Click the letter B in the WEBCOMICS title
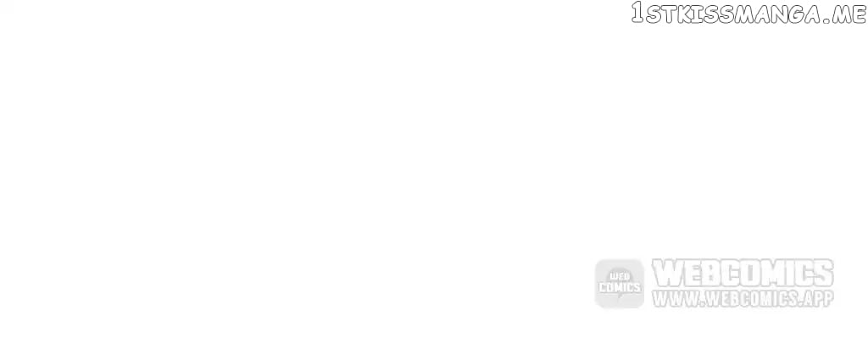Viewport: 868px width, 349px height. pos(711,274)
